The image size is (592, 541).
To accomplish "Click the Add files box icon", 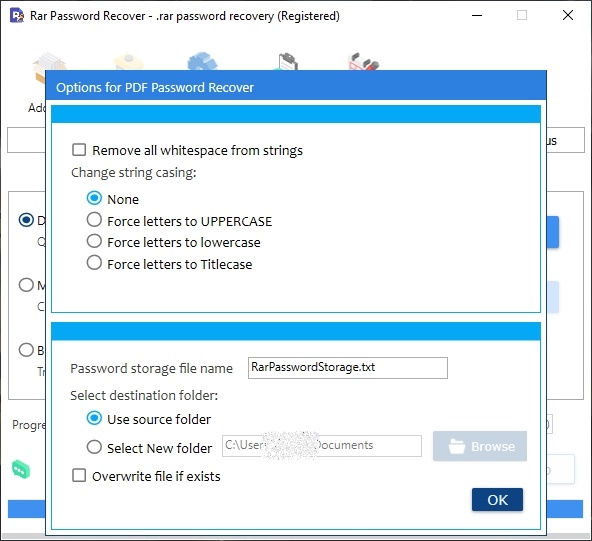I will click(49, 66).
